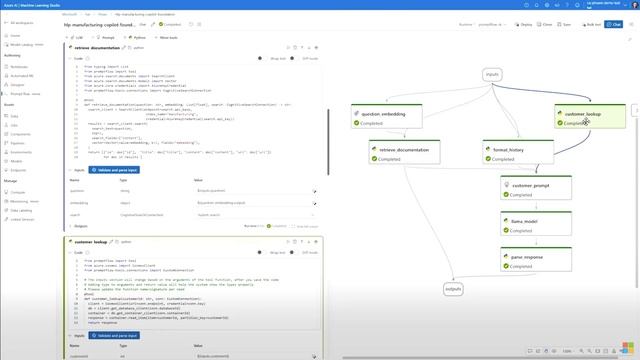The height and width of the screenshot is (360, 640).
Task: Select the parse_response graph node
Action: pyautogui.click(x=536, y=260)
